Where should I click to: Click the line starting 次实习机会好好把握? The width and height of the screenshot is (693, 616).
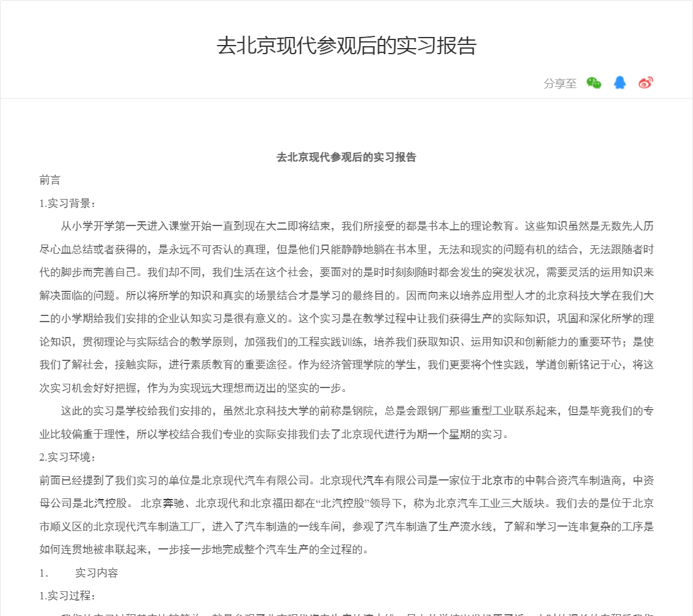tap(194, 388)
